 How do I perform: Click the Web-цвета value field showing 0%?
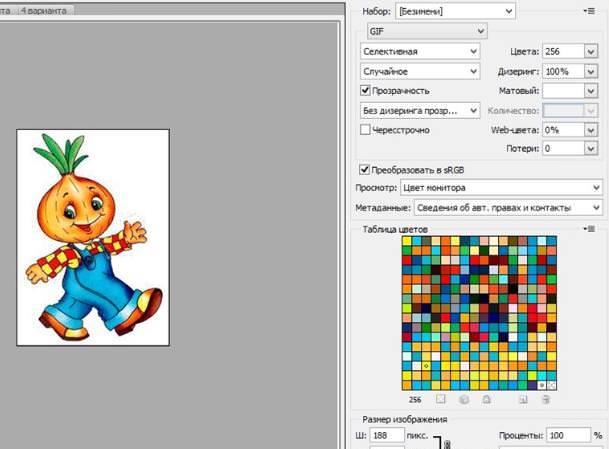pos(563,130)
